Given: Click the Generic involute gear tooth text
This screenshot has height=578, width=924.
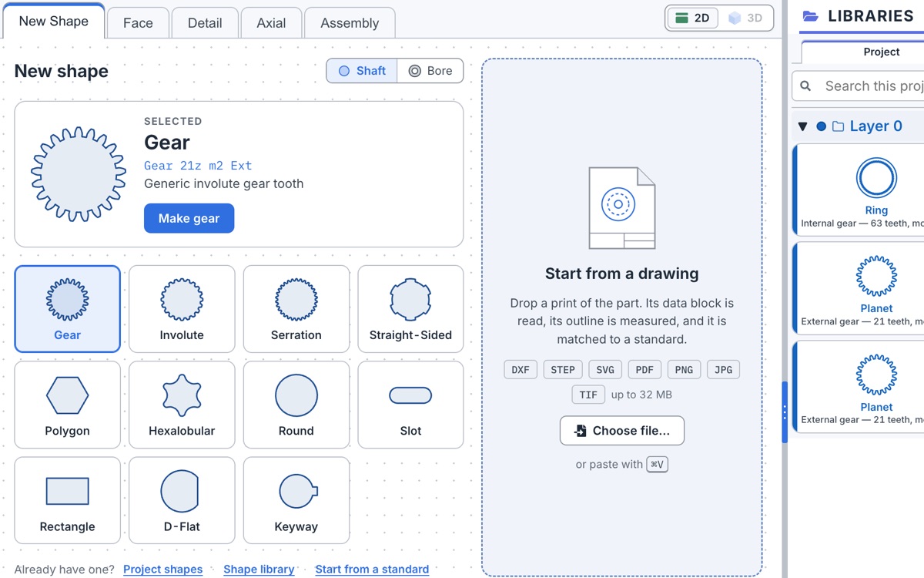Looking at the screenshot, I should 224,183.
